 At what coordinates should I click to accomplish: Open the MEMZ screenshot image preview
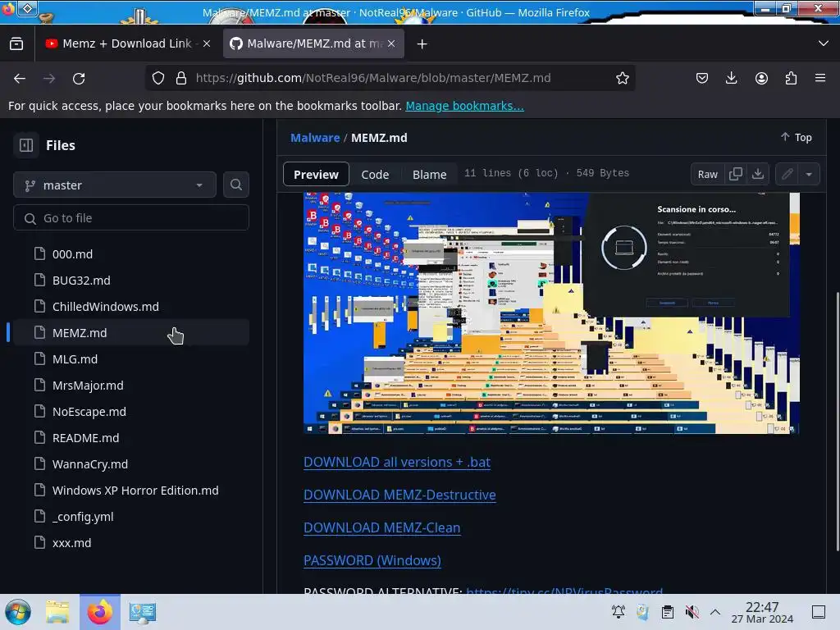pos(551,313)
